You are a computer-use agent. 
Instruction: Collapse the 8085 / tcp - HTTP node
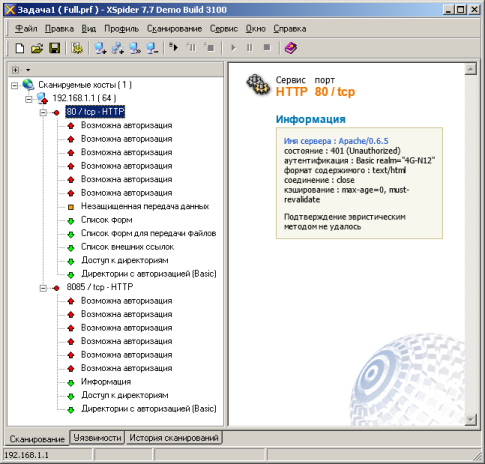pyautogui.click(x=43, y=288)
